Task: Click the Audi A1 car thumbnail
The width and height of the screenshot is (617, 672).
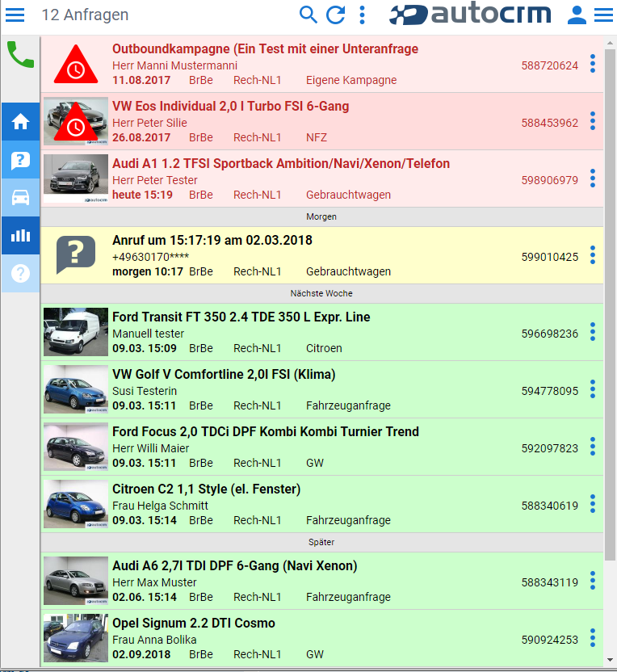Action: pos(76,178)
